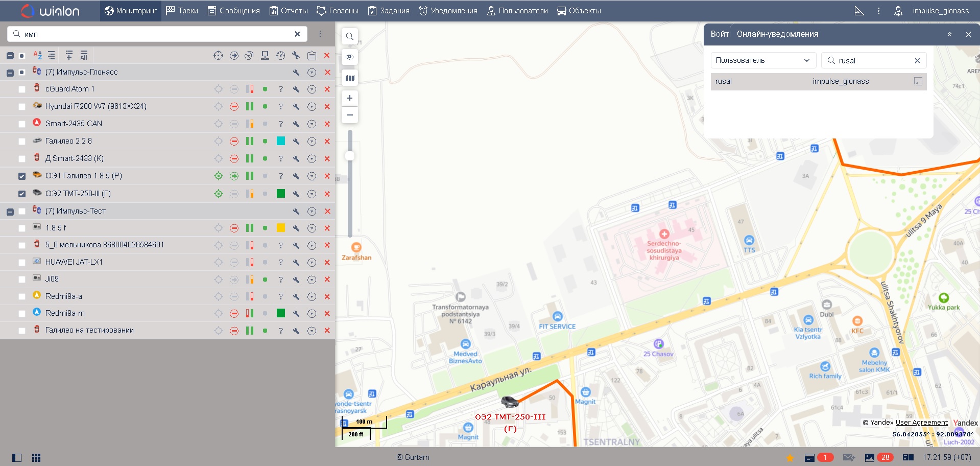Collapse the Импульс-Тест group

(x=10, y=212)
